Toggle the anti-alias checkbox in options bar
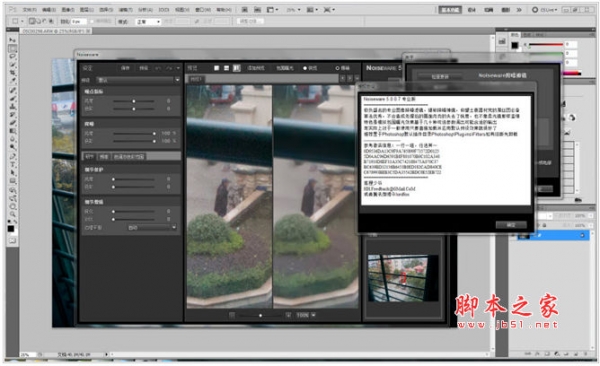 tap(91, 21)
